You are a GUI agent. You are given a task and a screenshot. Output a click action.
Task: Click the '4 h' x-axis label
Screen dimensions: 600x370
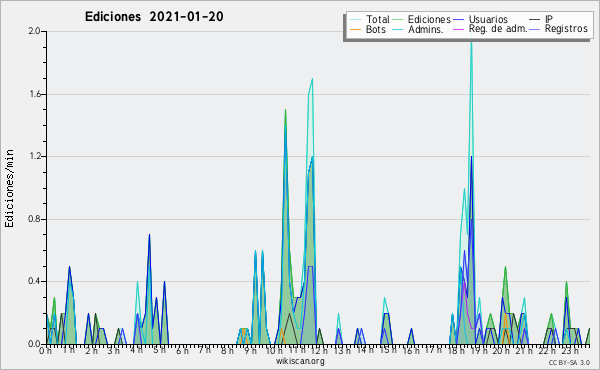136,350
